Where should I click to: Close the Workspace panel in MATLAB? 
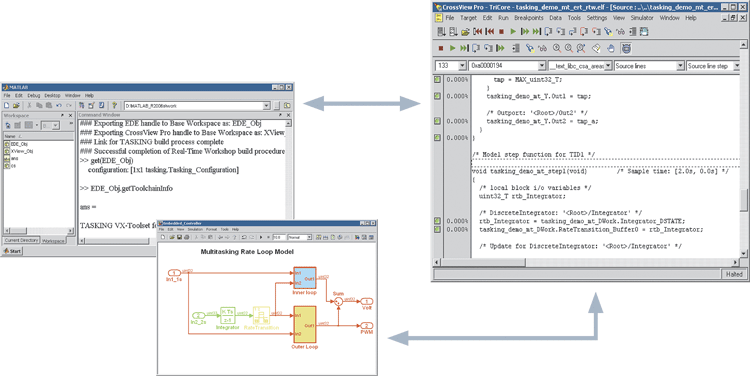click(x=70, y=115)
